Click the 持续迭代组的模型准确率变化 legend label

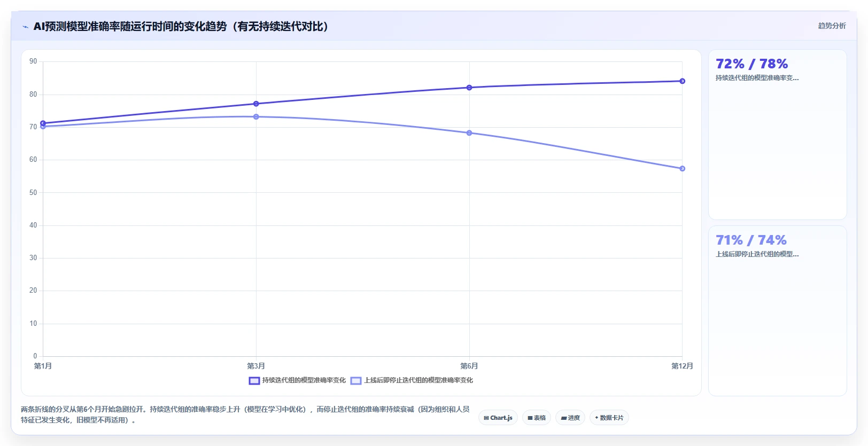tap(304, 380)
